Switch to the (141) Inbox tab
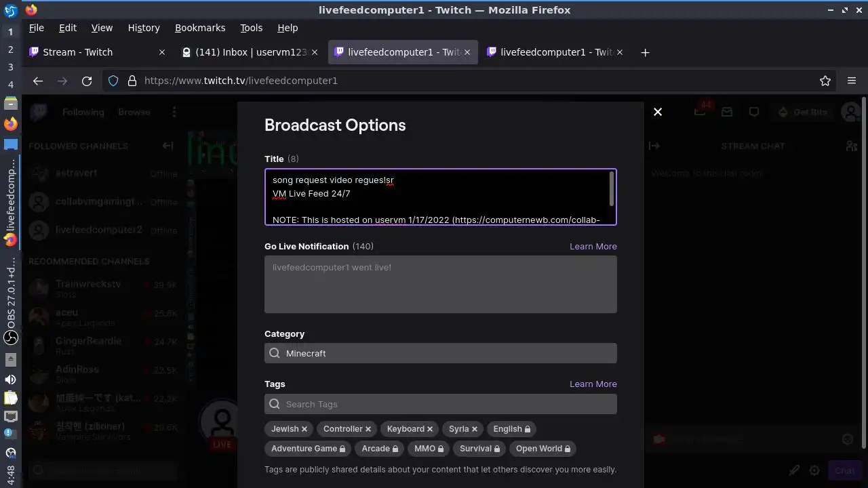This screenshot has height=488, width=868. [250, 52]
